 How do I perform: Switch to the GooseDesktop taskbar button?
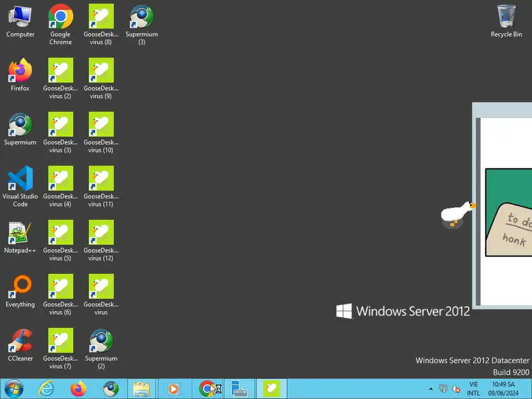[x=271, y=389]
